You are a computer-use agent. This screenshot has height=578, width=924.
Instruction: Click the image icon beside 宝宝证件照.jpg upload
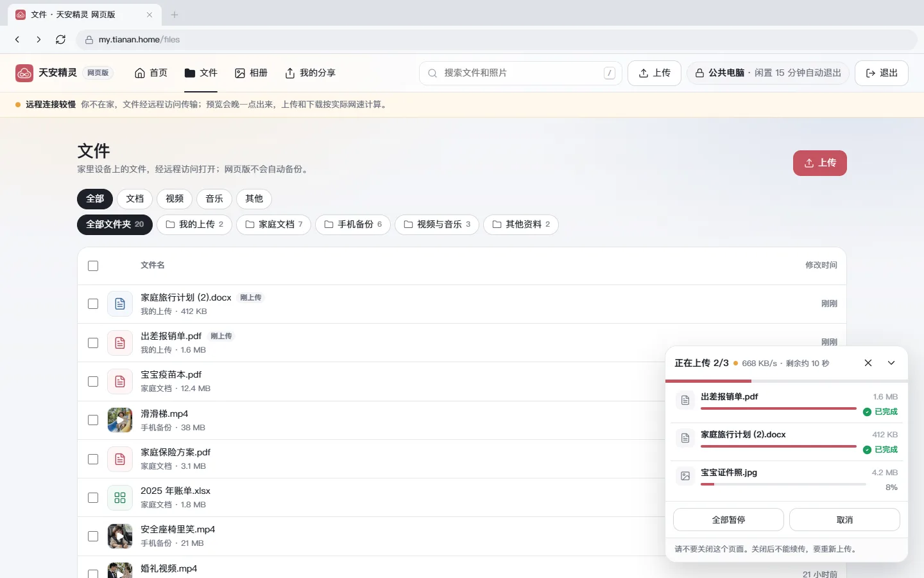[x=685, y=476]
